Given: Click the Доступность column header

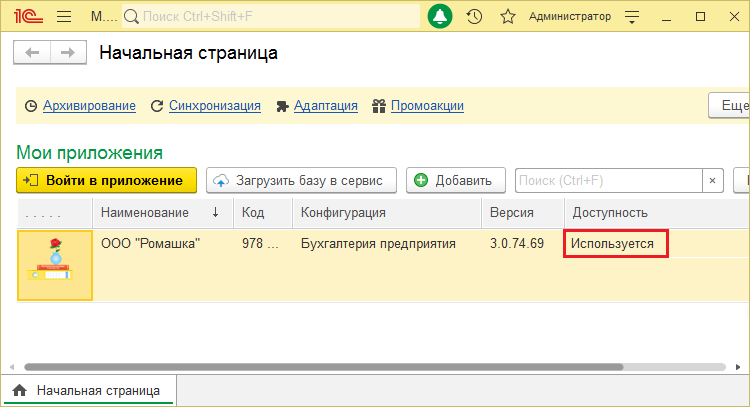Looking at the screenshot, I should pos(657,213).
